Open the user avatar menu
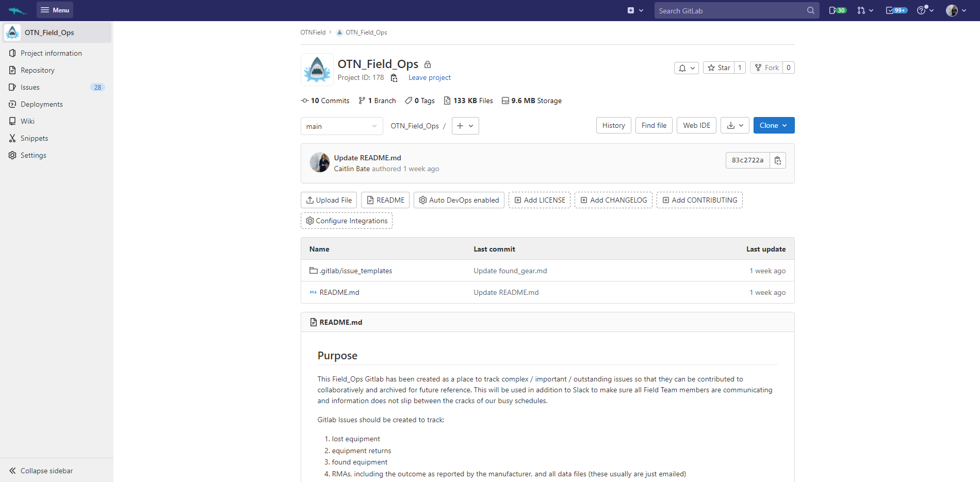 coord(956,10)
